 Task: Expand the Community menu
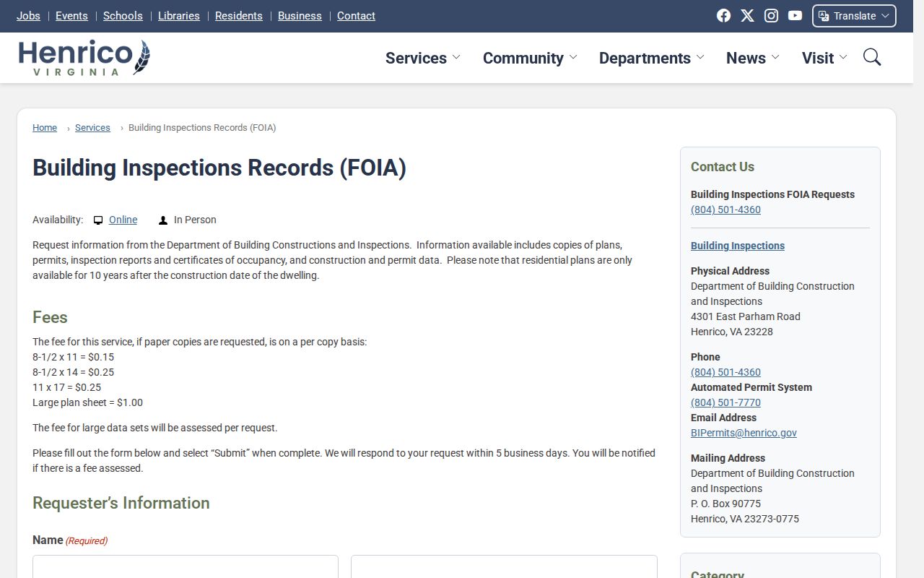coord(530,58)
